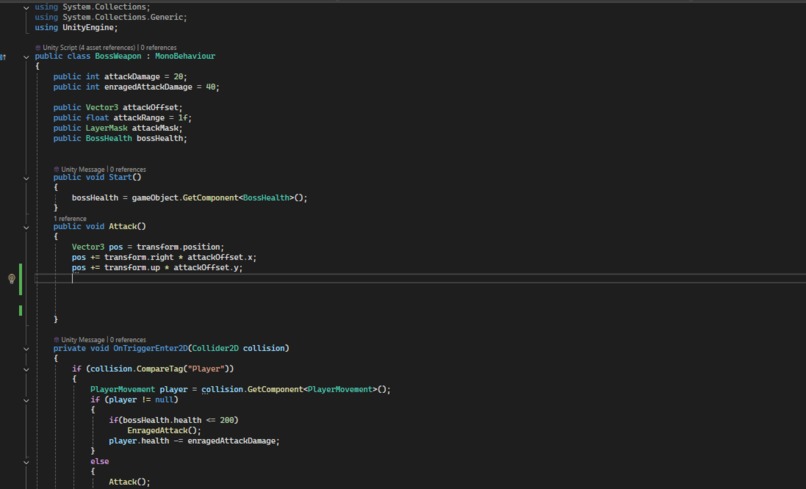
Task: Click the MonoBehaviour base class name
Action: 185,56
